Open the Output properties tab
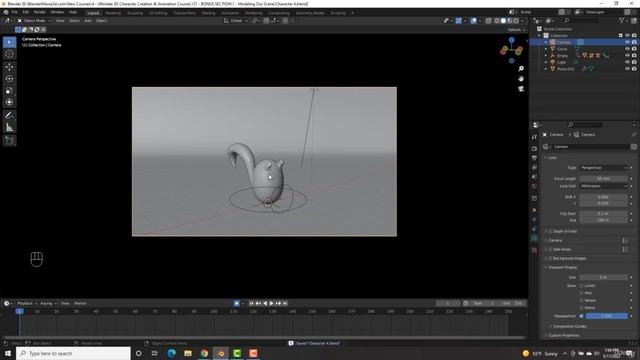Viewport: 640px width, 360px height. point(534,158)
